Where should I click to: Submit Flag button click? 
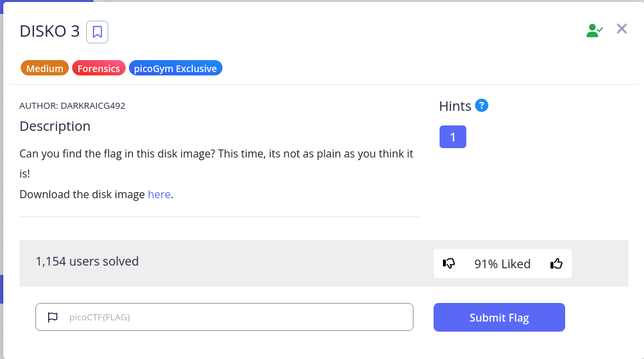(499, 317)
